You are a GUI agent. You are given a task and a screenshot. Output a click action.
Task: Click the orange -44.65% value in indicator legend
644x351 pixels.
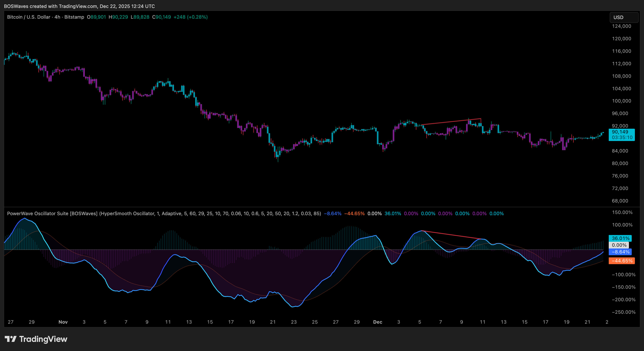point(354,213)
